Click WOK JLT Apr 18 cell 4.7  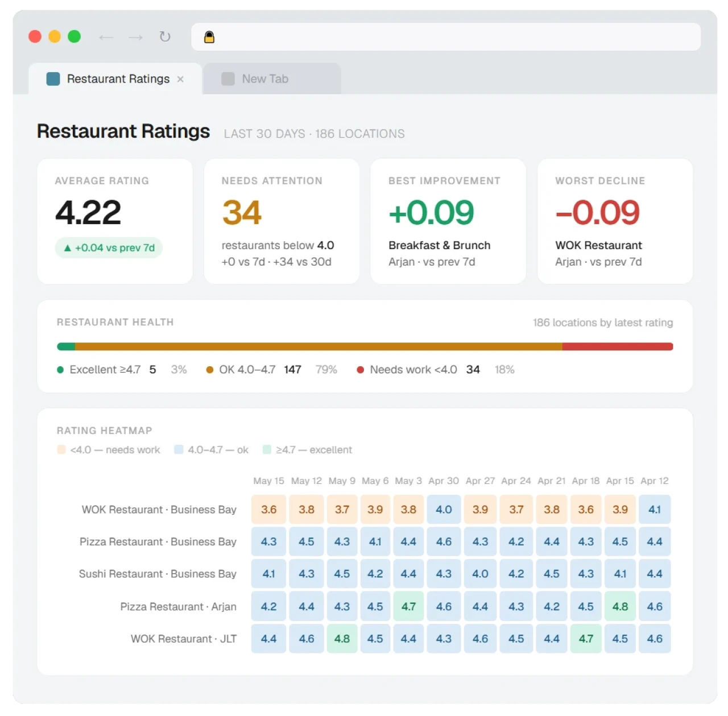click(x=586, y=639)
